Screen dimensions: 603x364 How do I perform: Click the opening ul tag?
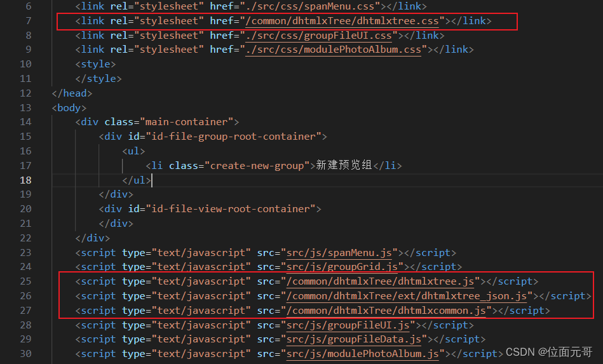(x=133, y=151)
